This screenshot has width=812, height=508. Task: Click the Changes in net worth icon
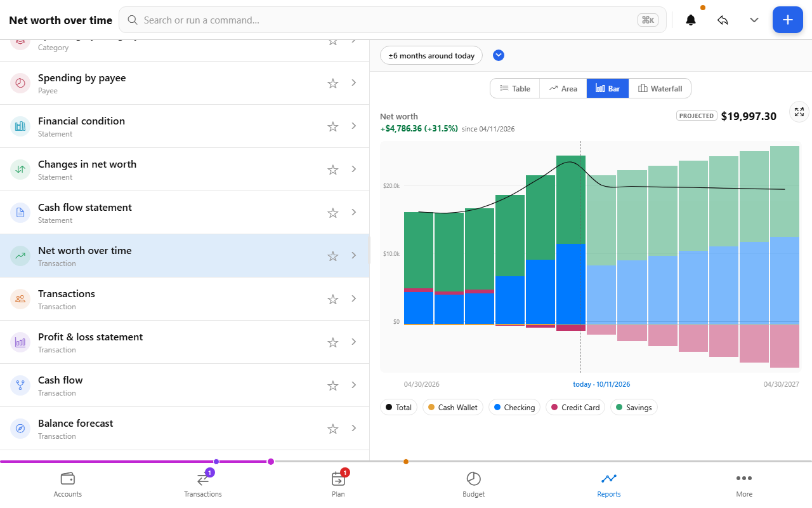pos(20,169)
